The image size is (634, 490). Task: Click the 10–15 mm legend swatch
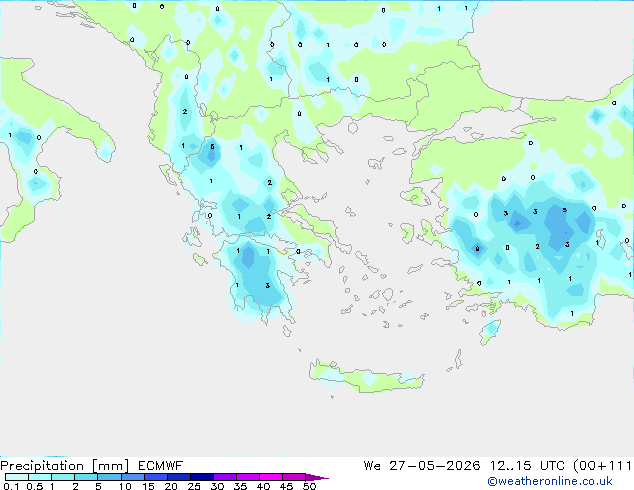point(132,477)
